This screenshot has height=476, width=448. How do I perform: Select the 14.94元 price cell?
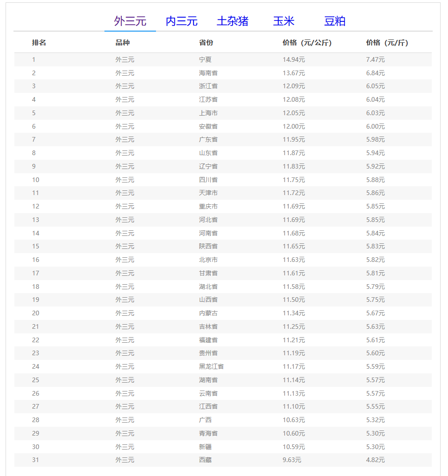[x=293, y=59]
